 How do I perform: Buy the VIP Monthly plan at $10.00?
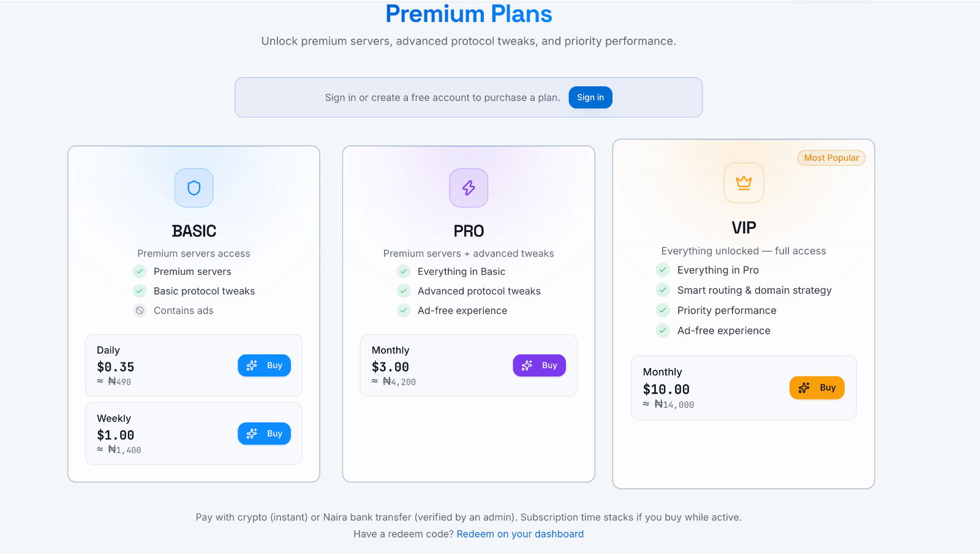[x=816, y=387]
